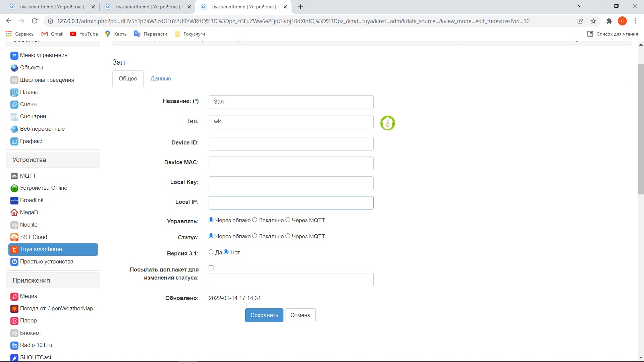Screen dimensions: 644x362
Task: Click the Простые устройства sidebar icon
Action: click(14, 261)
